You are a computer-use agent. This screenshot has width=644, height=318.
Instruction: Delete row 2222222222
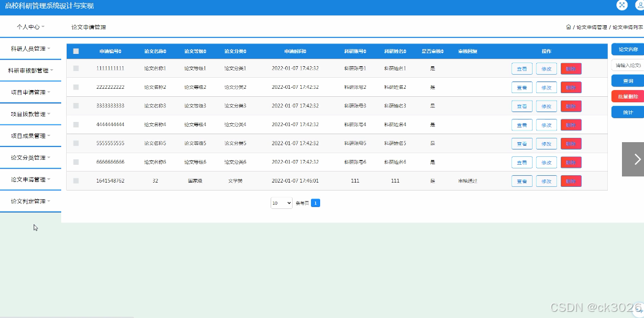tap(571, 88)
